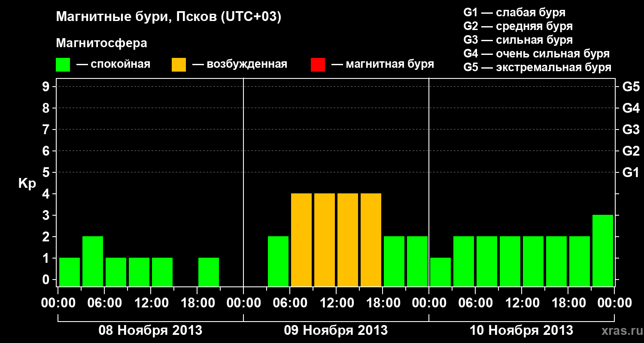The width and height of the screenshot is (644, 343).
Task: Click the G1 label on the right axis
Action: coord(631,172)
